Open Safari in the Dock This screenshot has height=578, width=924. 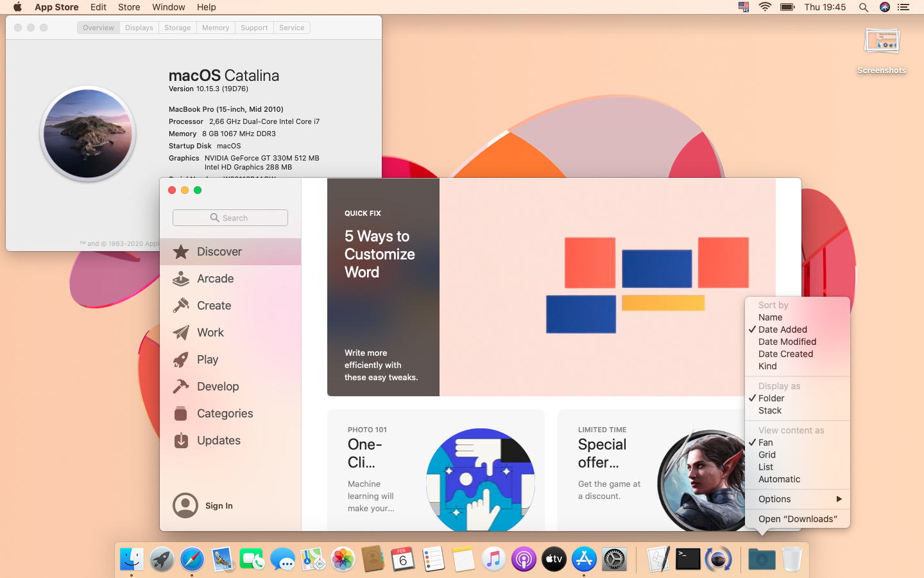(x=192, y=559)
